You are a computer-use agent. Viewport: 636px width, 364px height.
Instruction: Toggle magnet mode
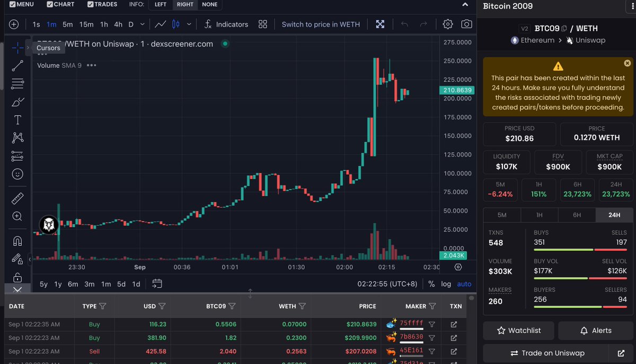click(x=17, y=241)
